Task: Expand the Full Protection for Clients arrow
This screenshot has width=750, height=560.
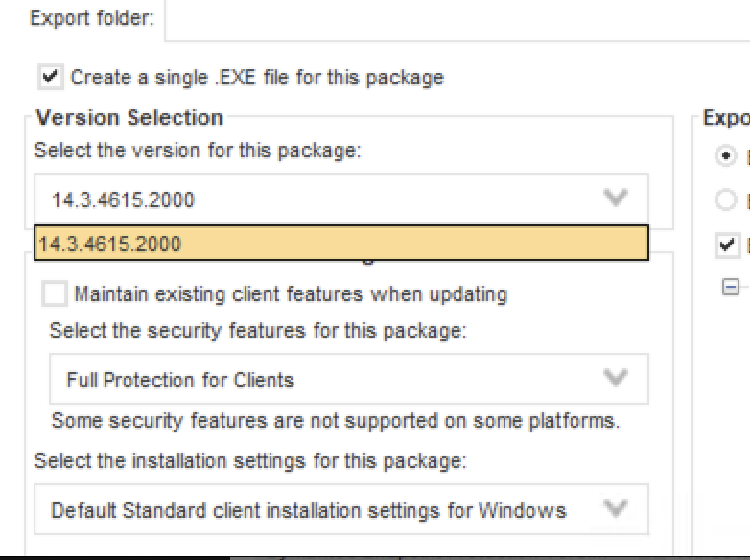Action: click(x=616, y=379)
